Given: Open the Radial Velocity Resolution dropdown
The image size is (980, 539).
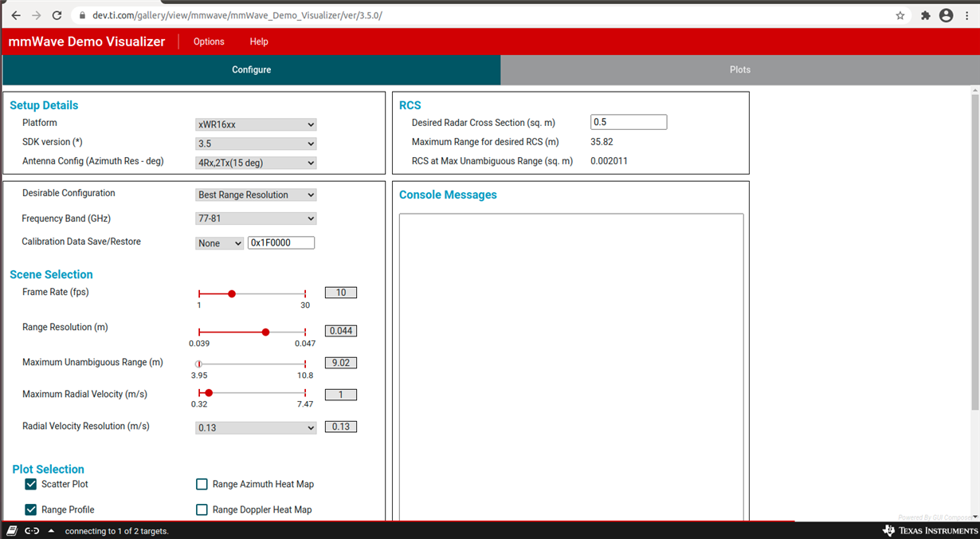Looking at the screenshot, I should [x=256, y=427].
